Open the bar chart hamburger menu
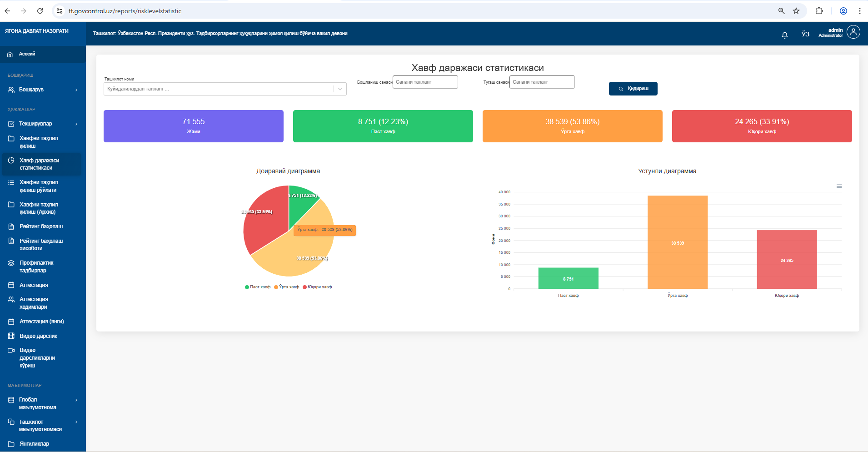The height and width of the screenshot is (452, 868). [839, 186]
